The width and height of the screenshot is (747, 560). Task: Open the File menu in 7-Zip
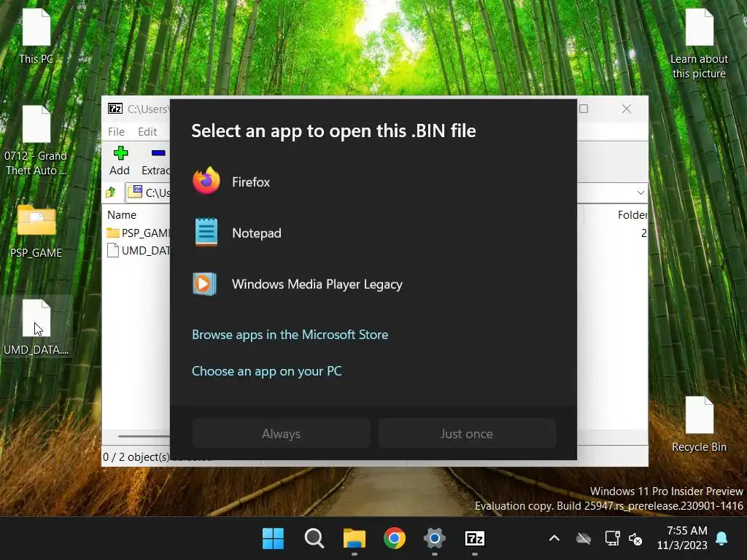(x=116, y=131)
